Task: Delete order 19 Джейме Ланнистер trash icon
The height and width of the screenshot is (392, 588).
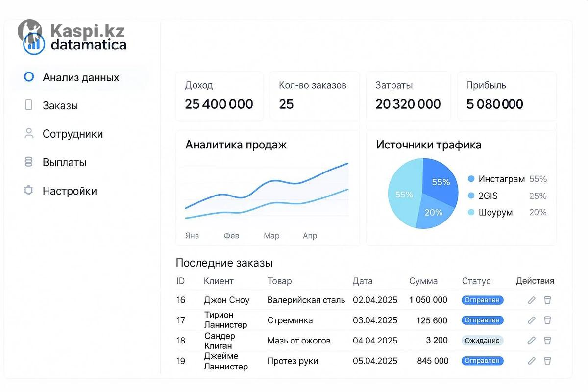Action: (x=548, y=361)
